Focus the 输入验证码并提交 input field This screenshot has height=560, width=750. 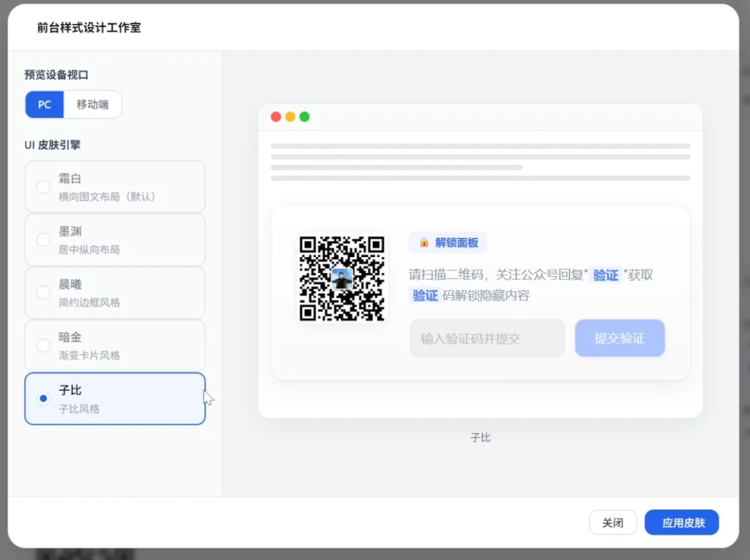click(487, 338)
